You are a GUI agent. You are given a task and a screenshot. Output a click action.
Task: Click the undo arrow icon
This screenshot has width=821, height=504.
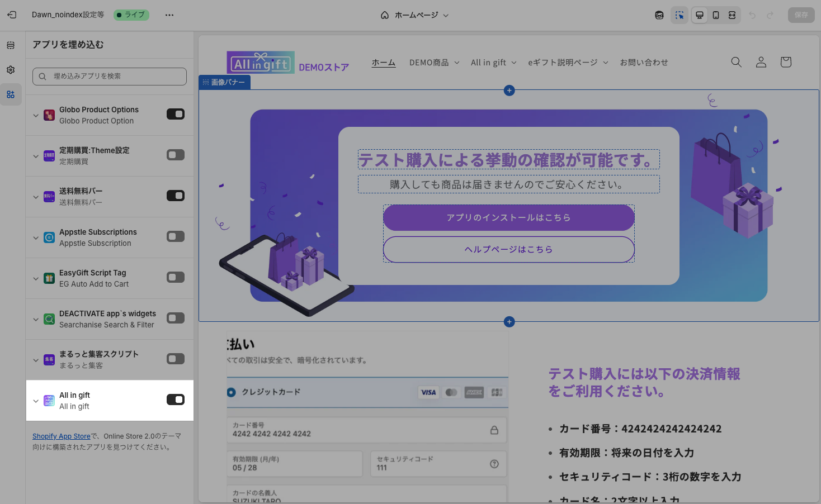[x=752, y=15]
